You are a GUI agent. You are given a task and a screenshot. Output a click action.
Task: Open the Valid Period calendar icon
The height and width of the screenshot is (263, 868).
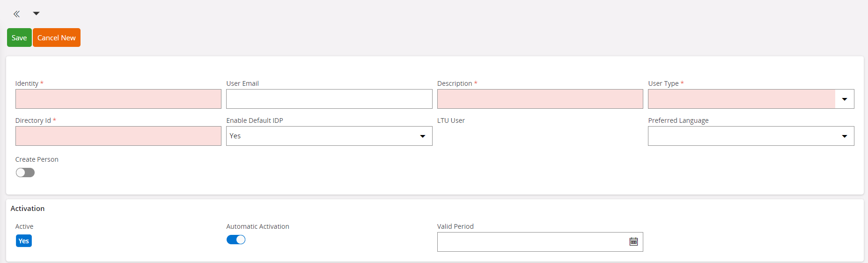tap(633, 241)
